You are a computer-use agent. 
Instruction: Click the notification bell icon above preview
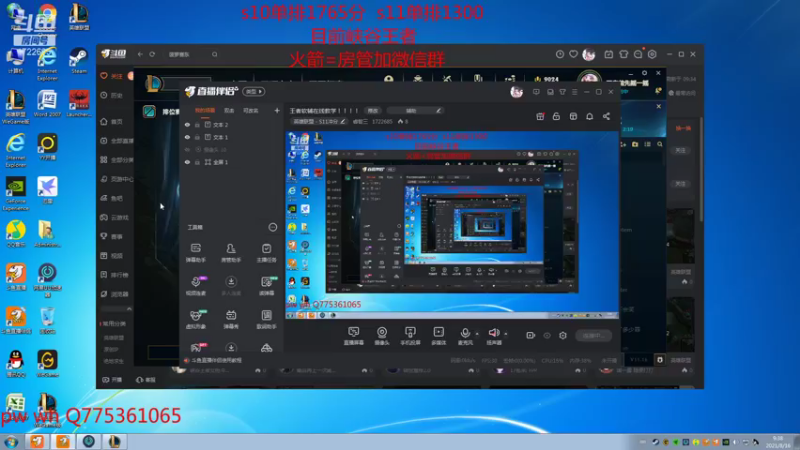coord(589,116)
